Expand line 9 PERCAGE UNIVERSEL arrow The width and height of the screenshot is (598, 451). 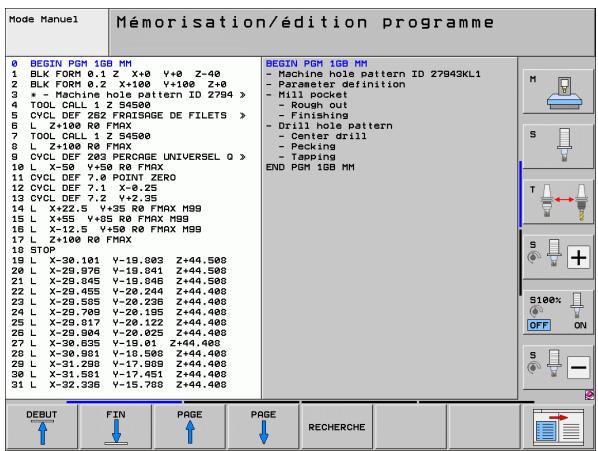[242, 157]
